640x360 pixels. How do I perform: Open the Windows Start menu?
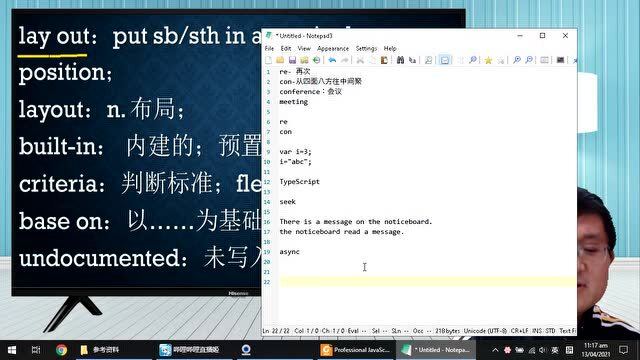click(12, 350)
